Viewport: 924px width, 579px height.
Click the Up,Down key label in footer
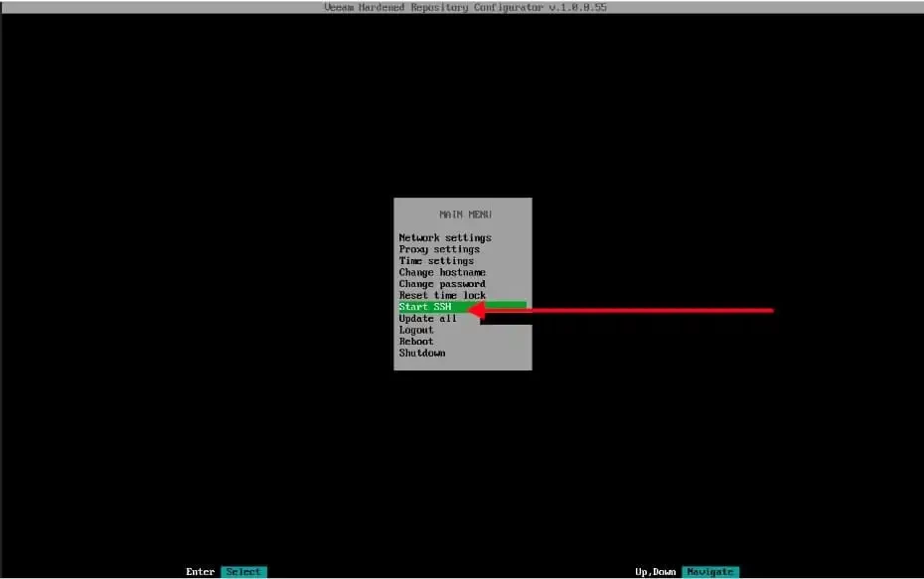[x=656, y=571]
